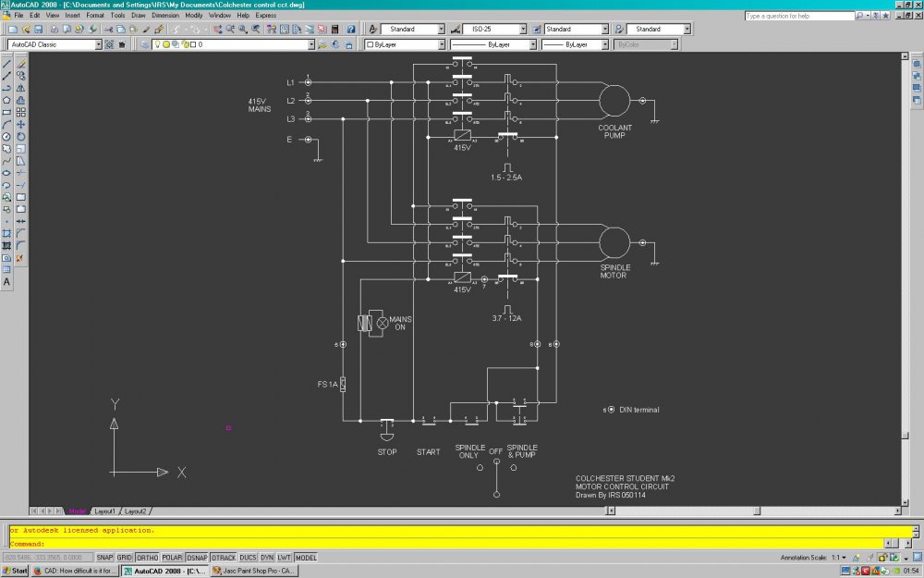924x578 pixels.
Task: Expand the layer selection dropdown
Action: click(x=310, y=44)
